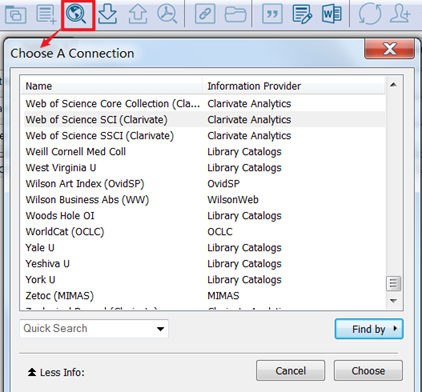Click the sync library circular arrows icon
The image size is (422, 392).
click(370, 14)
